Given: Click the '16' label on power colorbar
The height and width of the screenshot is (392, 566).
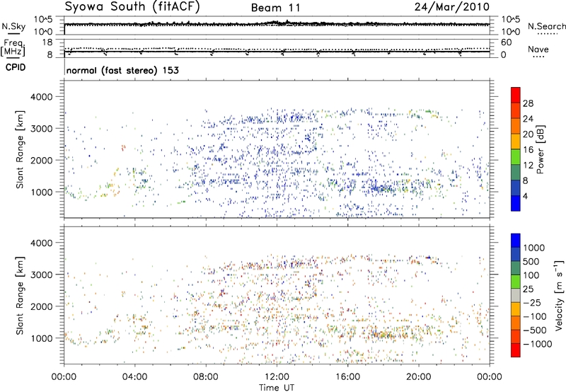Looking at the screenshot, I should pyautogui.click(x=528, y=150).
